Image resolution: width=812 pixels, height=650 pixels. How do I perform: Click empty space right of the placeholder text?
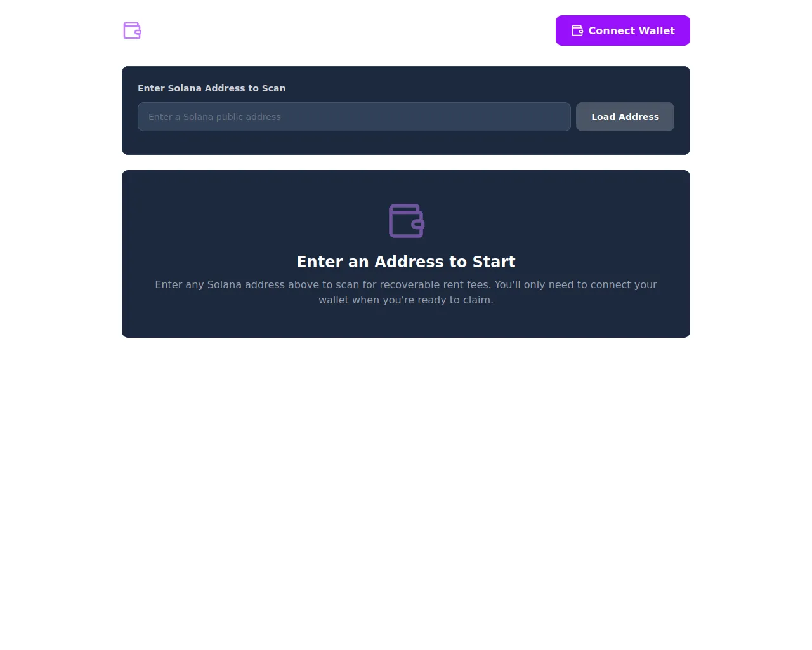coord(425,117)
